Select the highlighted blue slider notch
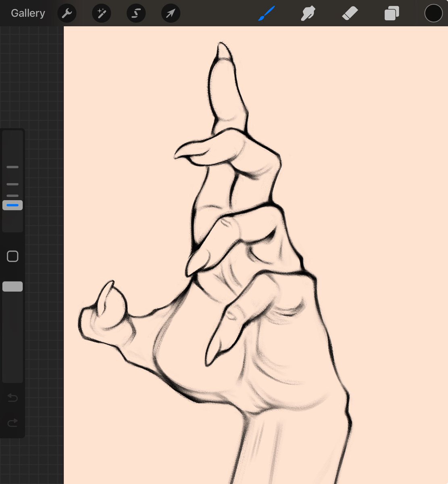The width and height of the screenshot is (448, 484). pos(12,205)
